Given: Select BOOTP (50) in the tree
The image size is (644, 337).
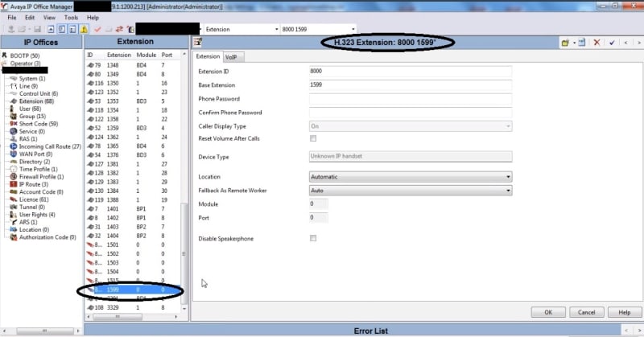Looking at the screenshot, I should [25, 55].
